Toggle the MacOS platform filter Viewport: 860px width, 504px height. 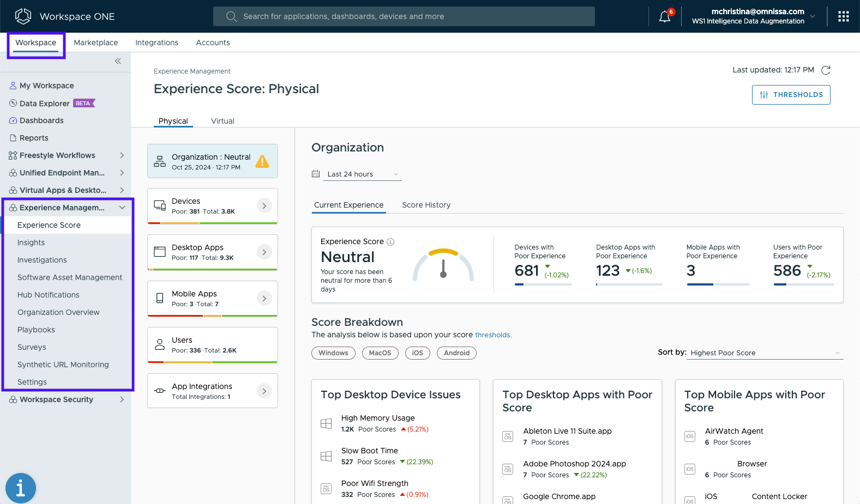point(380,353)
